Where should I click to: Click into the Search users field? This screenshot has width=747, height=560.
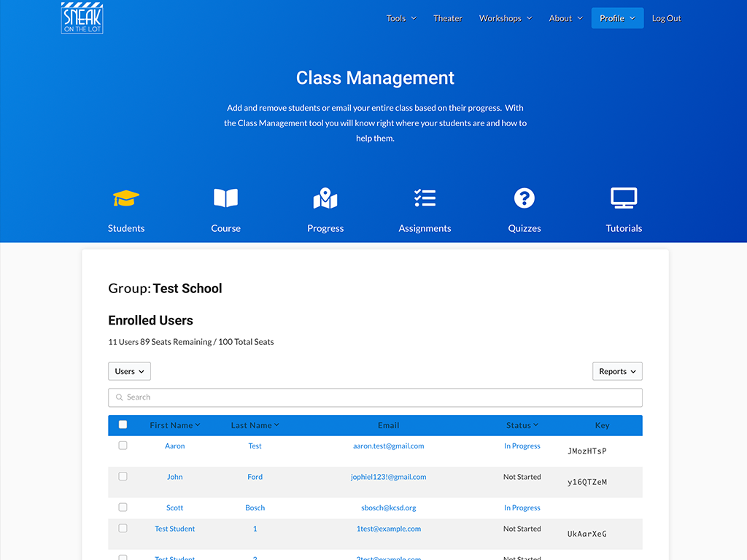375,397
